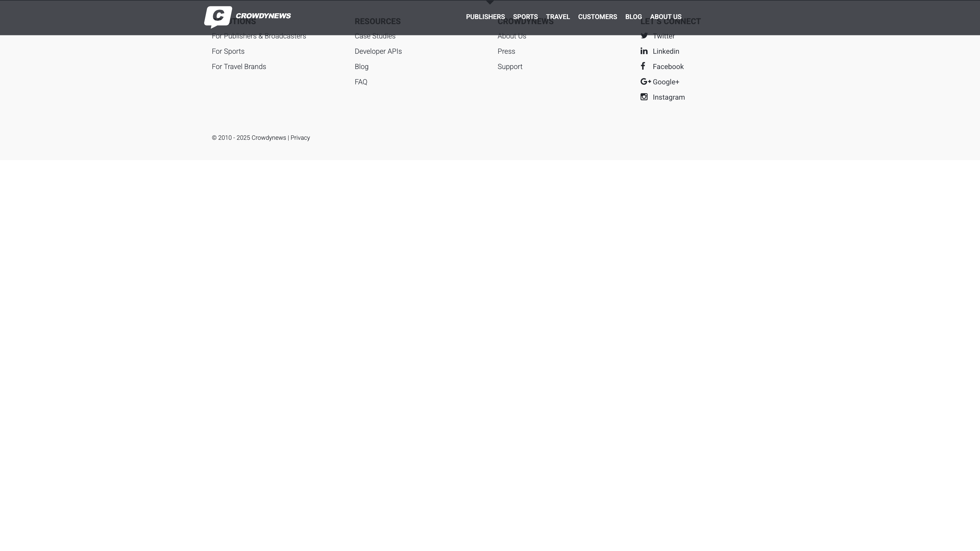The image size is (980, 551).
Task: Open the For Sports footer link
Action: click(228, 51)
